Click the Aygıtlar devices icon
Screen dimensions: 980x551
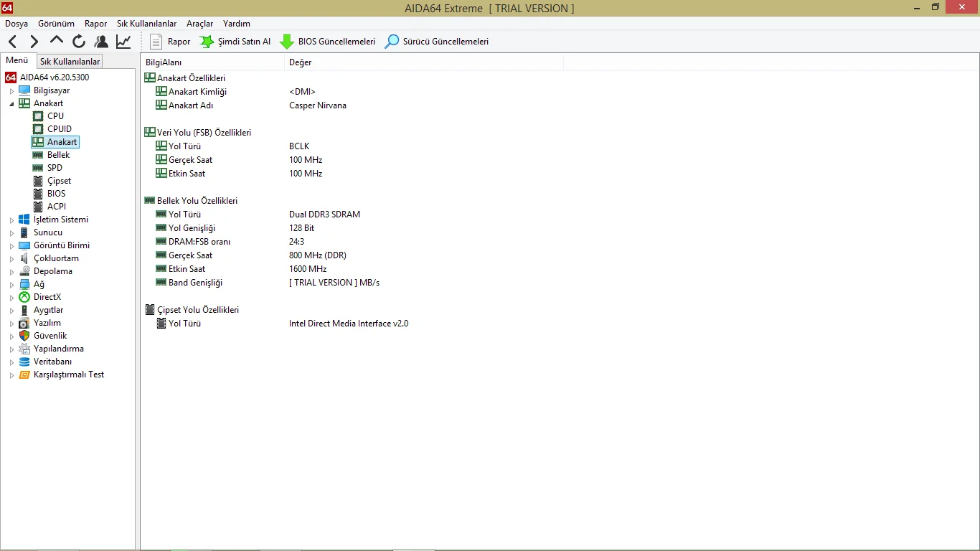24,310
